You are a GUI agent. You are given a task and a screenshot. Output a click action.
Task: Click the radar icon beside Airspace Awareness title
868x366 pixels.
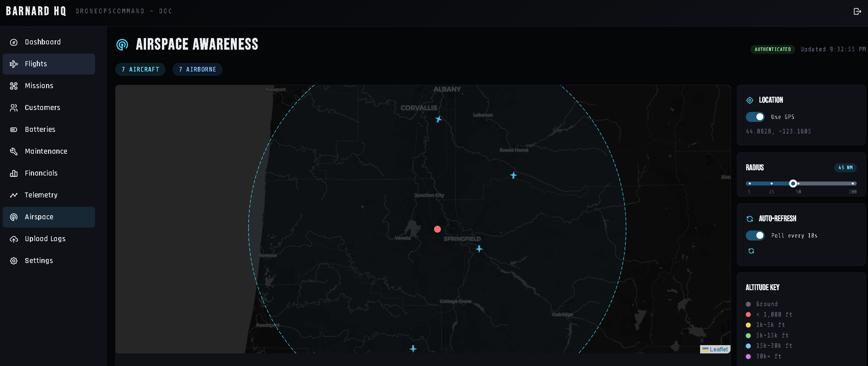tap(122, 44)
